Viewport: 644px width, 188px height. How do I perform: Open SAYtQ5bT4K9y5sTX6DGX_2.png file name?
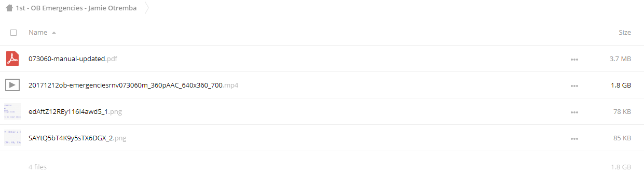coord(77,138)
